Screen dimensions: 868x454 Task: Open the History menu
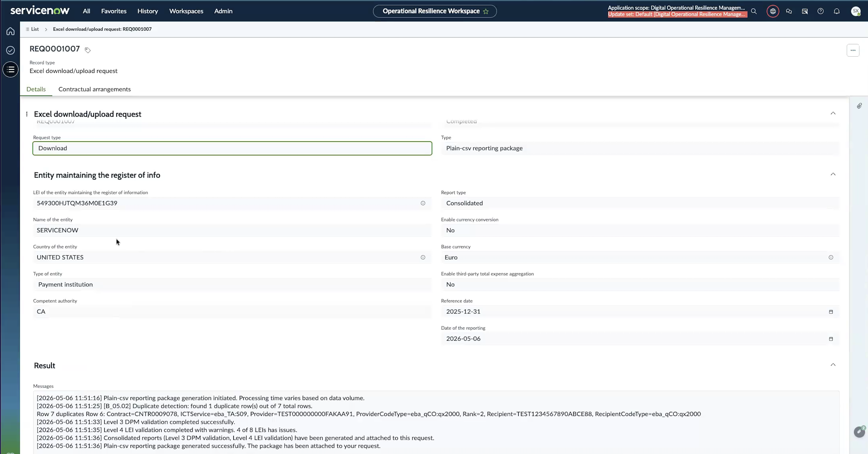(x=148, y=11)
